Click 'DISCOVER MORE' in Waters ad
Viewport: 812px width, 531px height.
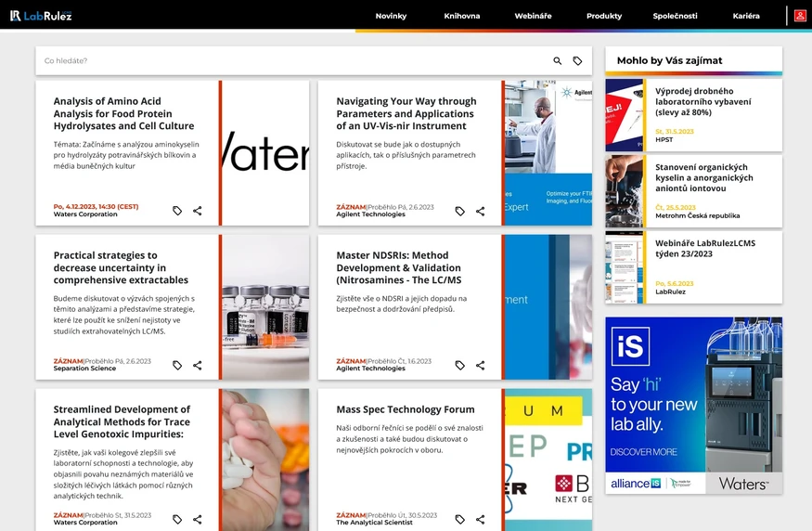pyautogui.click(x=643, y=452)
